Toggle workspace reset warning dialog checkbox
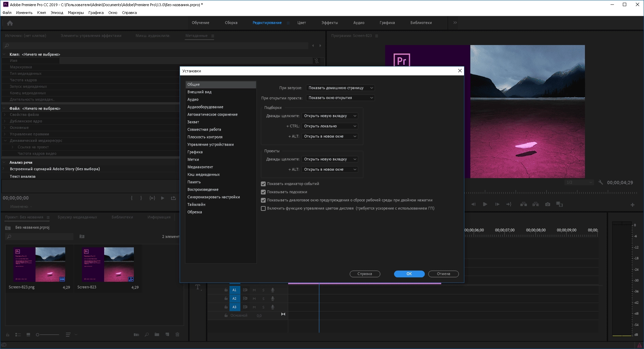The width and height of the screenshot is (644, 349). pyautogui.click(x=263, y=200)
